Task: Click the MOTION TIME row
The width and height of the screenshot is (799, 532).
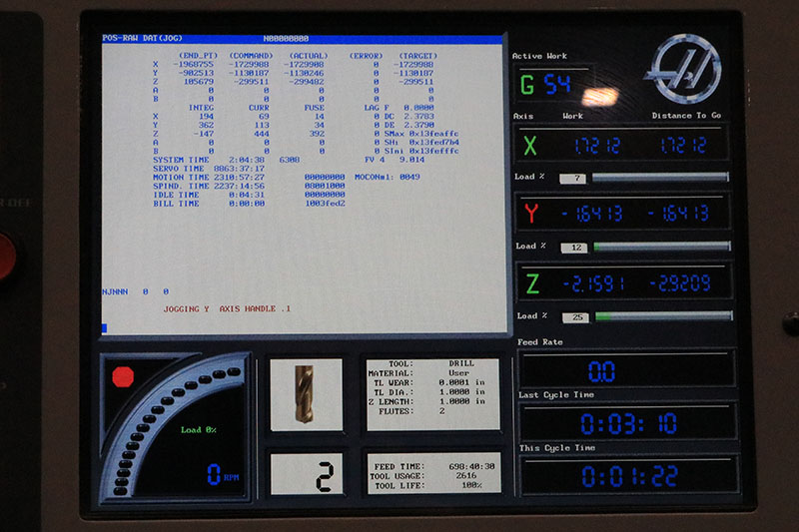Action: pos(209,177)
